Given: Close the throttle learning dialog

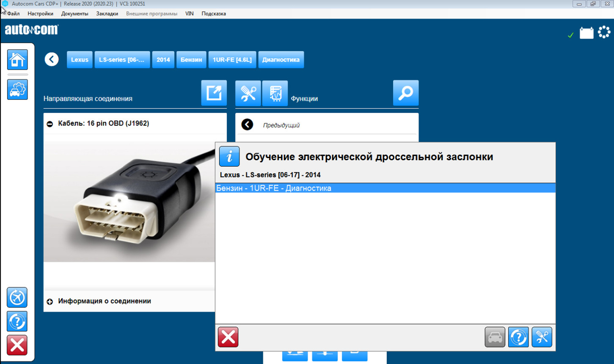Looking at the screenshot, I should [228, 337].
